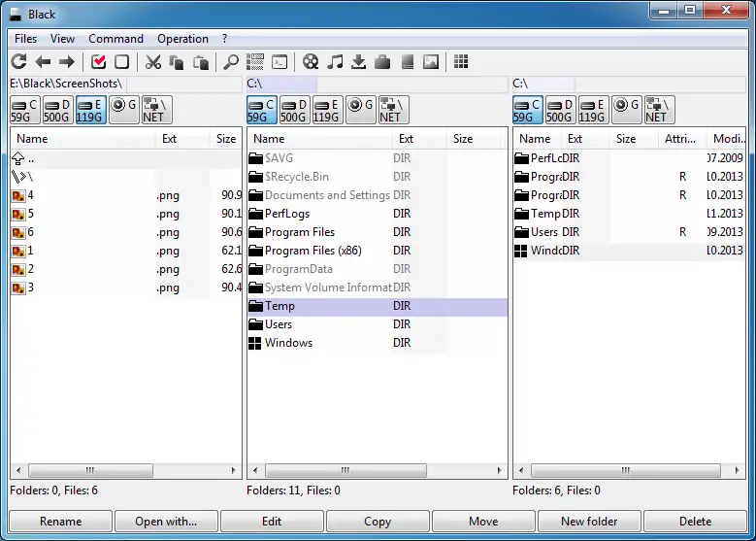The width and height of the screenshot is (756, 541).
Task: Click the Move button
Action: (x=483, y=522)
